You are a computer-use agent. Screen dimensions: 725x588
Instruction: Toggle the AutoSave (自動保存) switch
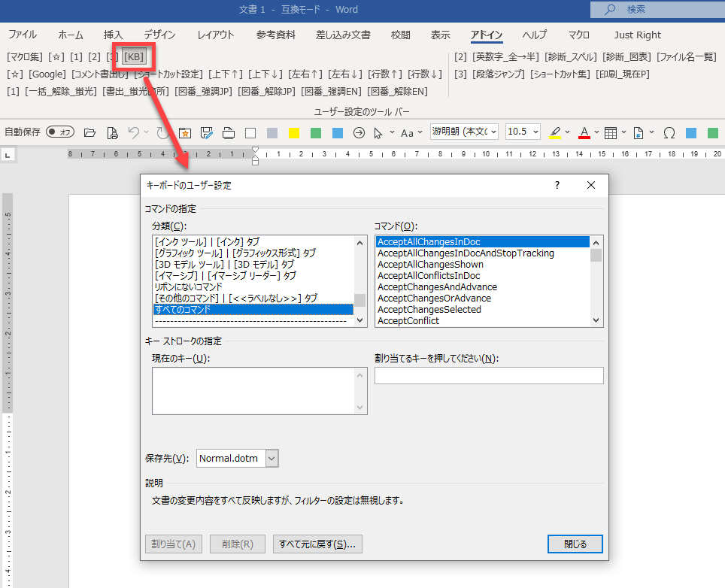pyautogui.click(x=60, y=132)
